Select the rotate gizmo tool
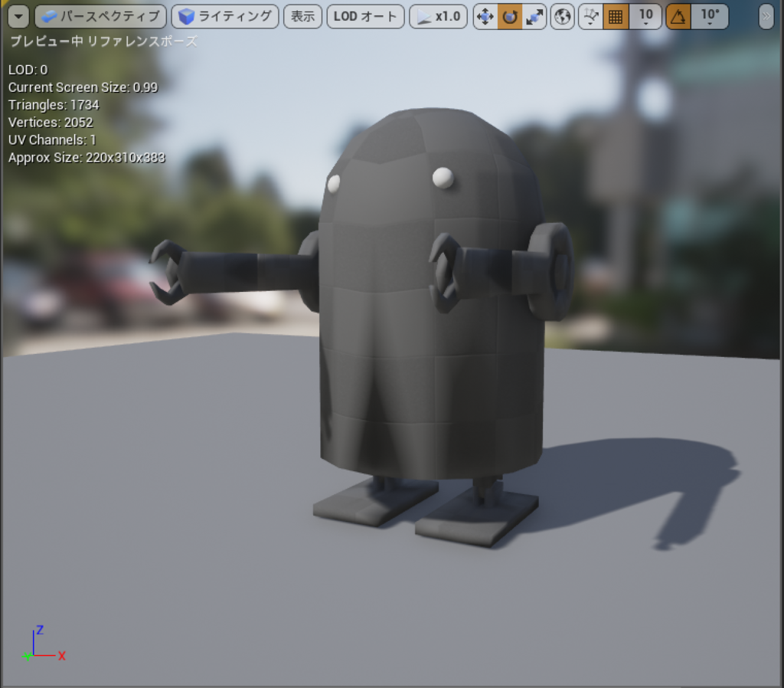 click(509, 17)
